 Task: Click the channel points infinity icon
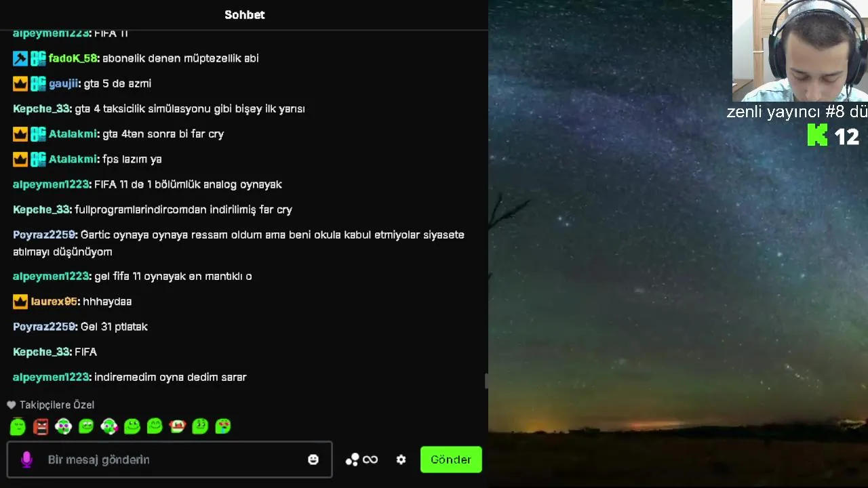[x=370, y=460]
